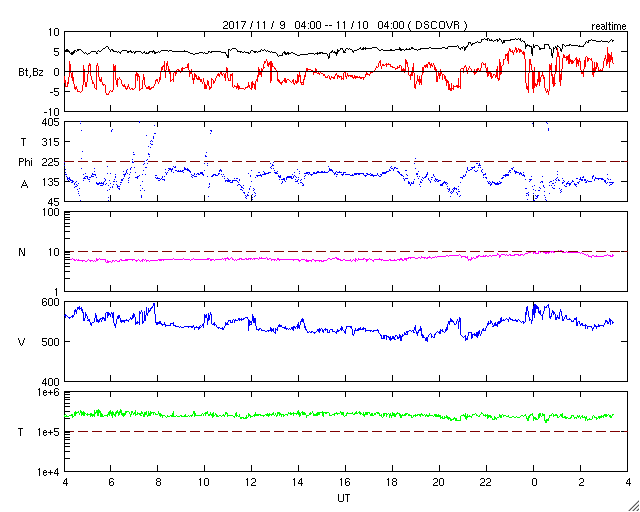Click the "20" hour tick on UT axis
Screen dimensions: 640x512
point(440,483)
